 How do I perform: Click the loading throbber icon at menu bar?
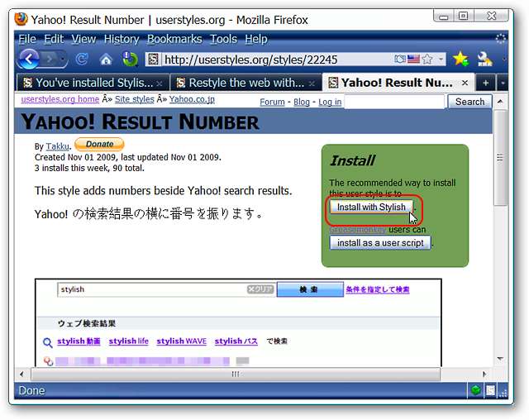501,39
